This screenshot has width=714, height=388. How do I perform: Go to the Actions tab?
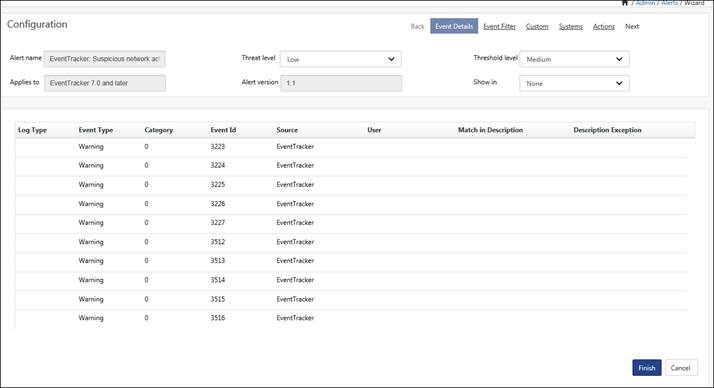pos(604,26)
